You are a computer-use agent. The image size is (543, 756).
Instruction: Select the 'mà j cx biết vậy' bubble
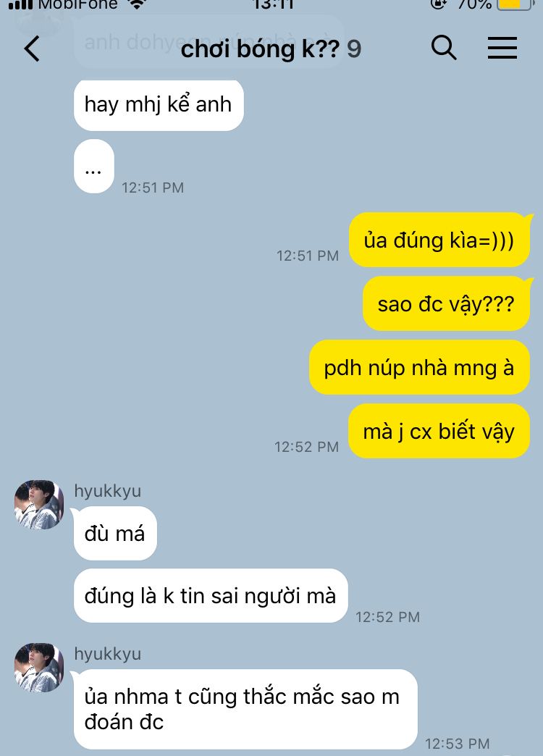pyautogui.click(x=439, y=431)
